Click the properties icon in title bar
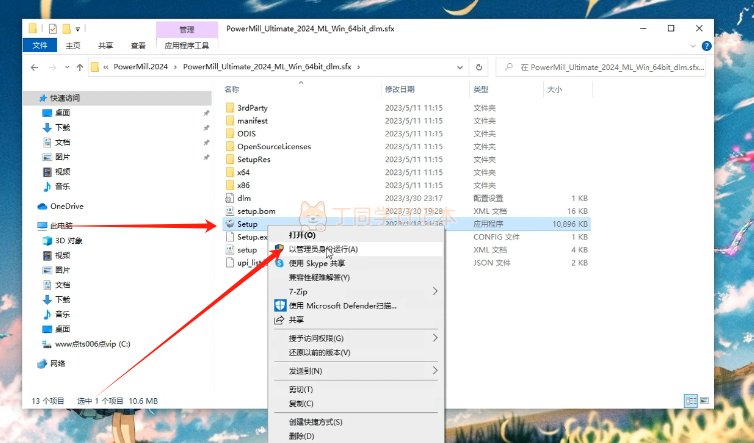754x443 pixels. tap(53, 29)
